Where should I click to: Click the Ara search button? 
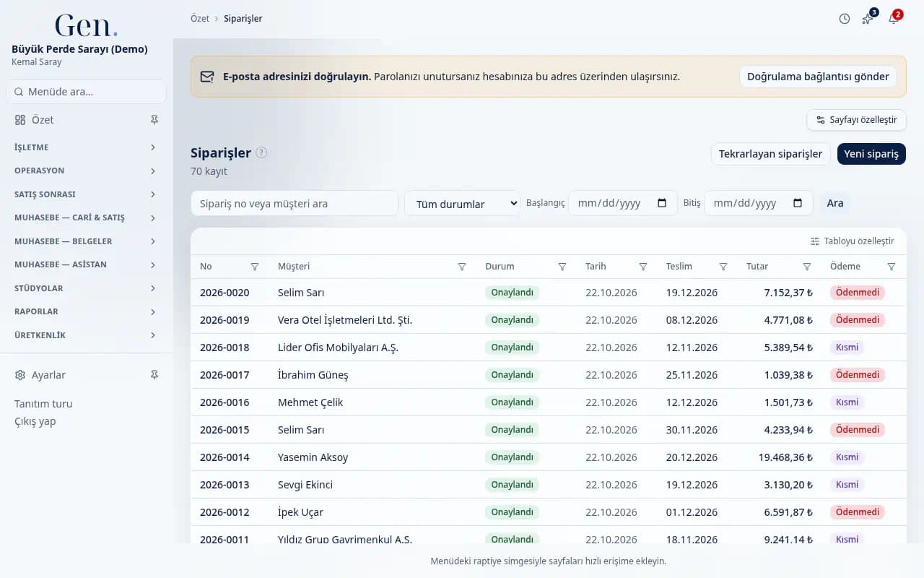[835, 203]
